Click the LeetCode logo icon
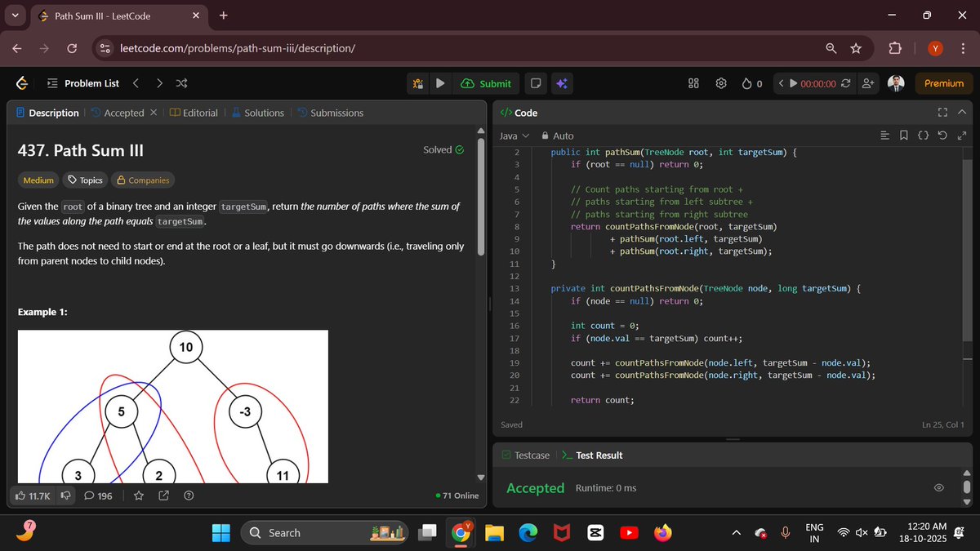Screen dimensions: 980x551 pos(22,83)
